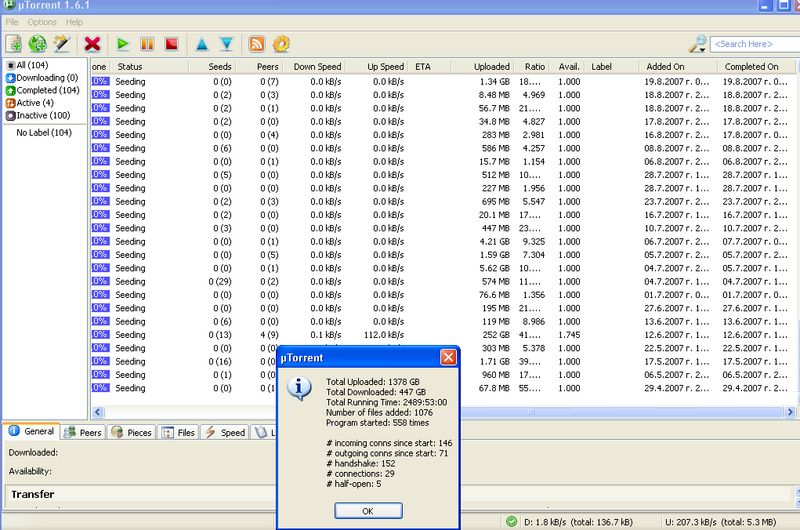Switch to the Speed tab
The width and height of the screenshot is (800, 530).
(x=225, y=433)
